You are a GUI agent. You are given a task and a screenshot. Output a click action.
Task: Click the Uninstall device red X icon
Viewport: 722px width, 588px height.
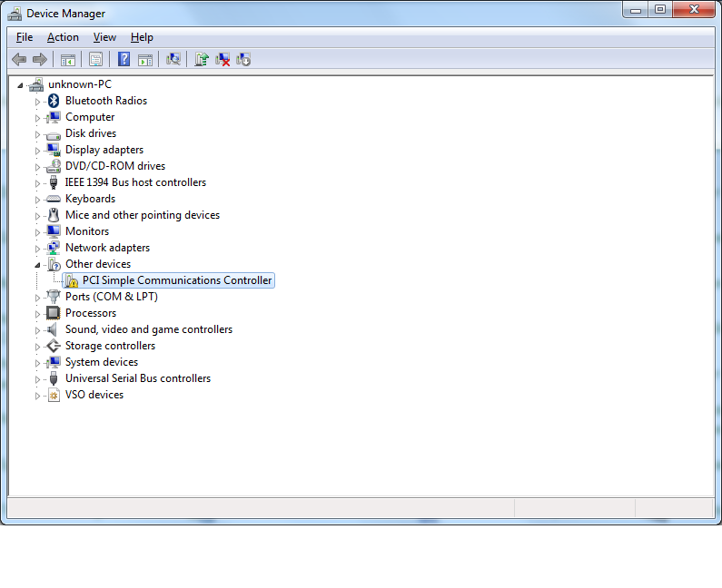coord(223,59)
